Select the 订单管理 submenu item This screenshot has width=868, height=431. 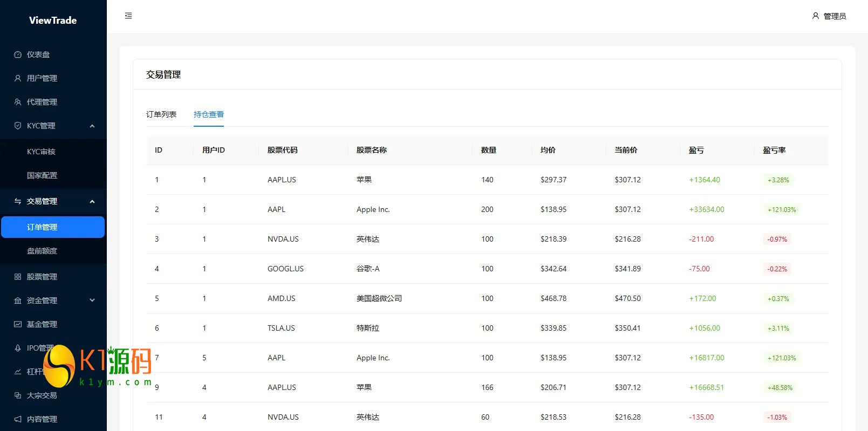click(53, 227)
